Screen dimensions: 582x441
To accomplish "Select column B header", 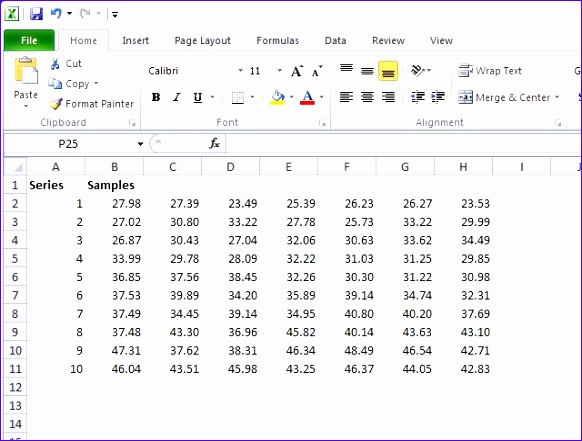I will pyautogui.click(x=114, y=167).
